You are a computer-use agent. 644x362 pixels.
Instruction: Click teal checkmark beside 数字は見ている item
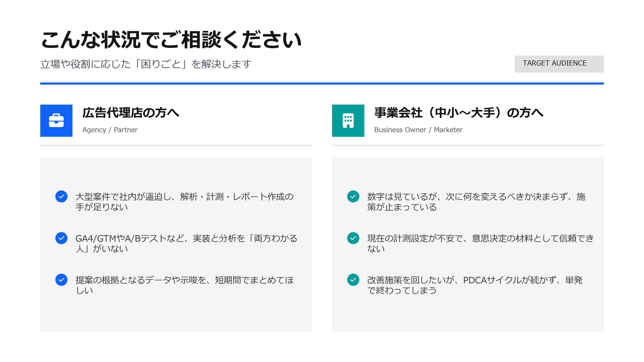(x=353, y=196)
